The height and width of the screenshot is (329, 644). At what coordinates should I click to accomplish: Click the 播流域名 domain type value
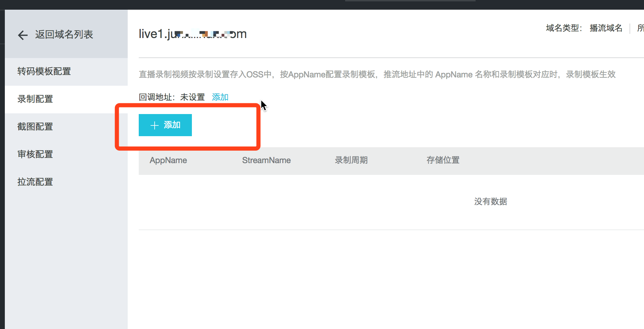click(606, 28)
